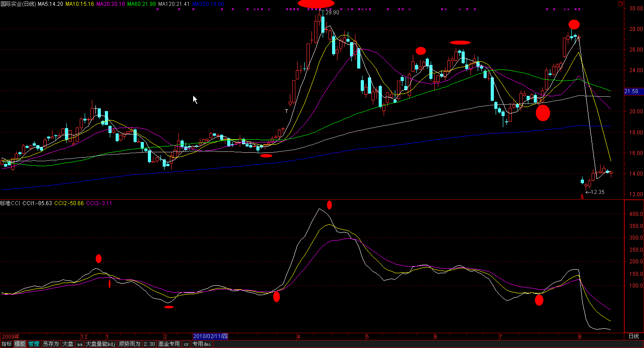The width and height of the screenshot is (644, 348).
Task: Click the restore-window icon above the price axis
Action: [x=632, y=4]
